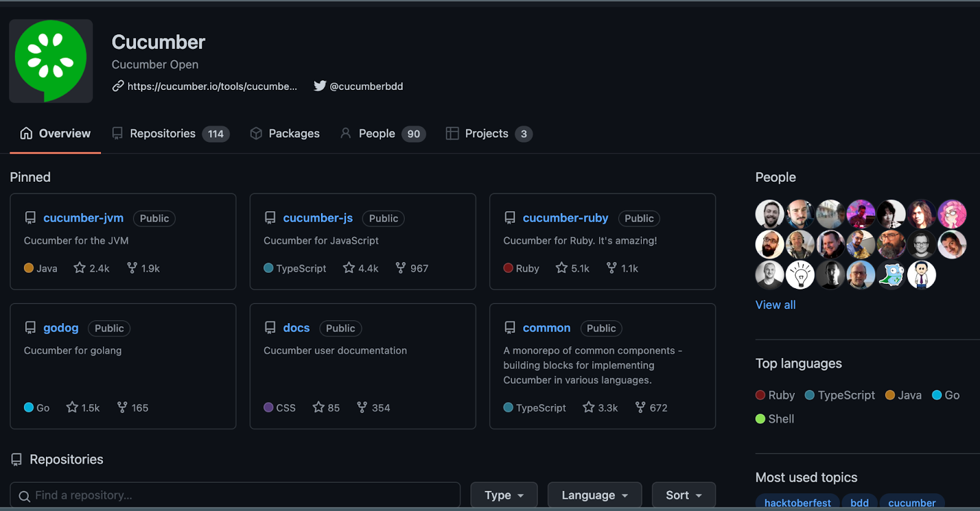Click the 'Most used topics' heading
Image resolution: width=980 pixels, height=511 pixels.
tap(806, 477)
